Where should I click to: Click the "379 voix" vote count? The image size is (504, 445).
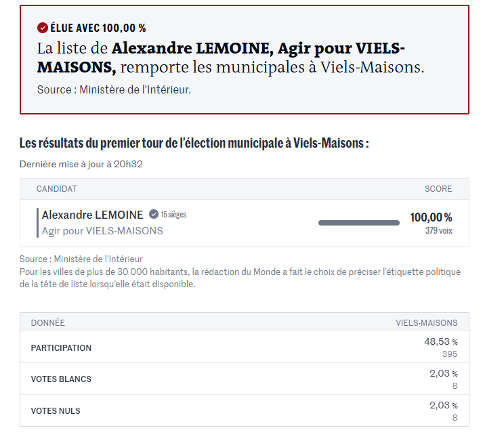(x=438, y=231)
